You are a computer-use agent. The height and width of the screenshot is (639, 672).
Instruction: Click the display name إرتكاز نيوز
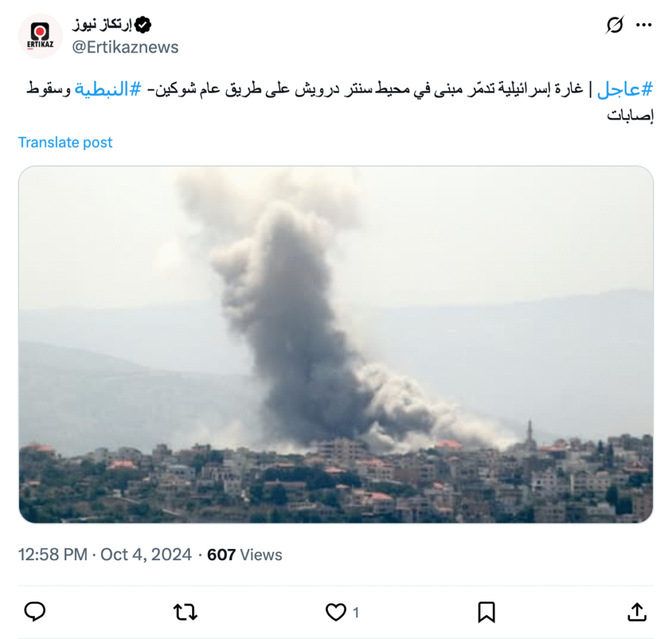click(x=102, y=25)
